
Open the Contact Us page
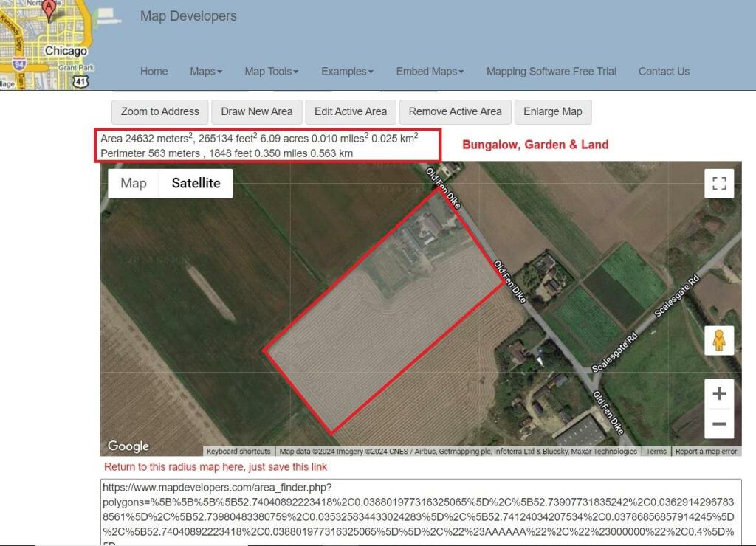tap(664, 72)
